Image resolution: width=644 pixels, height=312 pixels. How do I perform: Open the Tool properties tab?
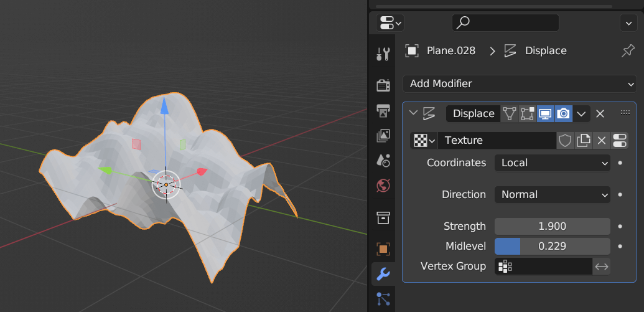pos(383,54)
